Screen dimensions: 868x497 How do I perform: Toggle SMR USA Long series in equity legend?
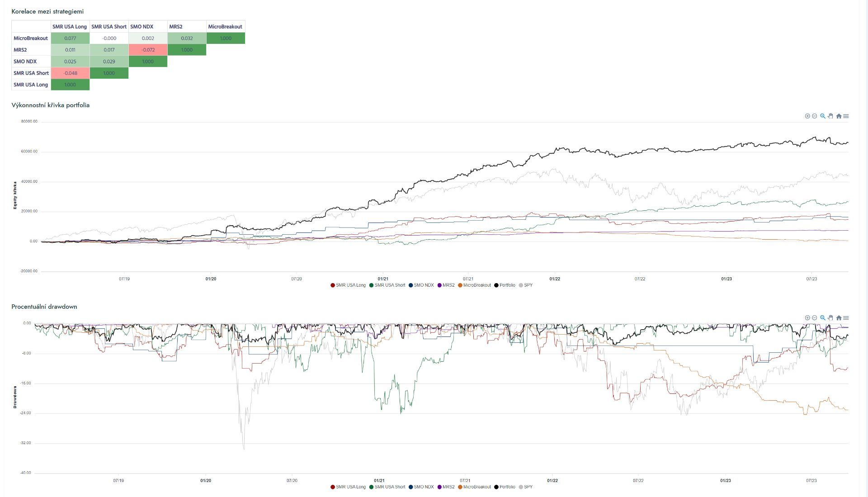pos(350,285)
